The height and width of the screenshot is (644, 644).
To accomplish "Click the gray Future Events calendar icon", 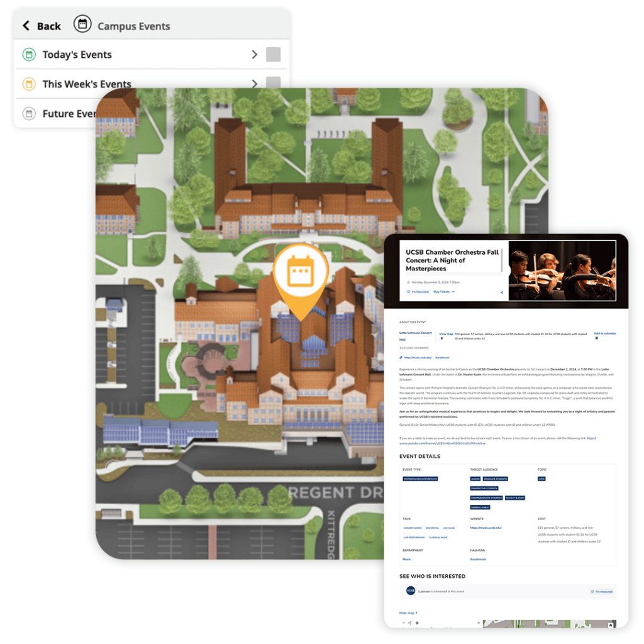I will click(29, 114).
